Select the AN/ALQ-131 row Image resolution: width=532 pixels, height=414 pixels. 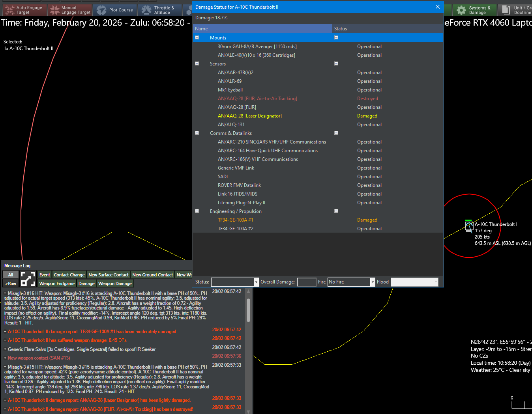coord(318,125)
